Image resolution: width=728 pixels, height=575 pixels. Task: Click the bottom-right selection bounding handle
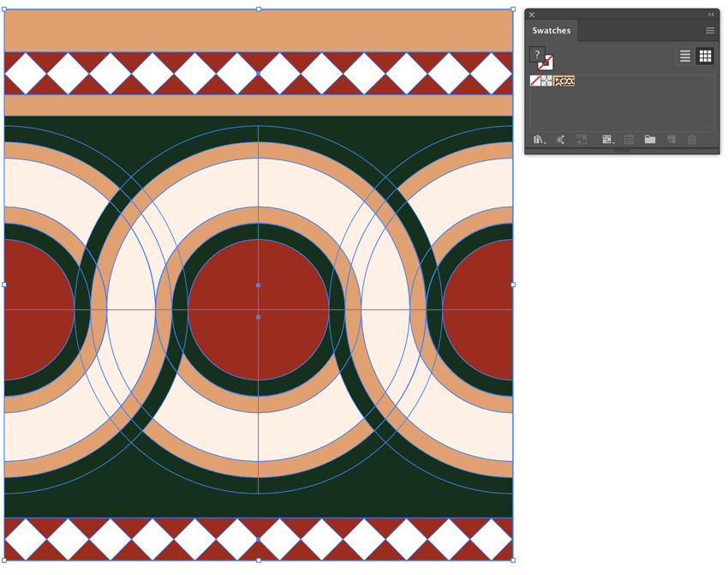[x=513, y=560]
